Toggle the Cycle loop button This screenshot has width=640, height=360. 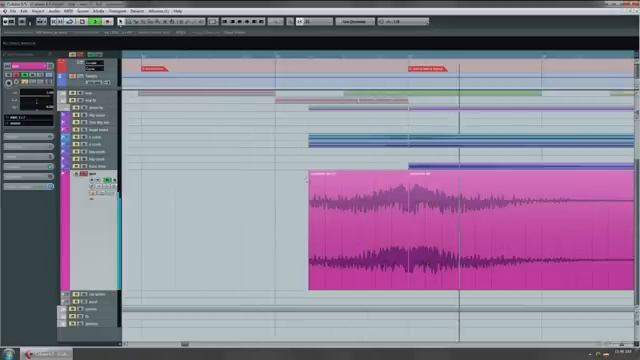tap(70, 22)
